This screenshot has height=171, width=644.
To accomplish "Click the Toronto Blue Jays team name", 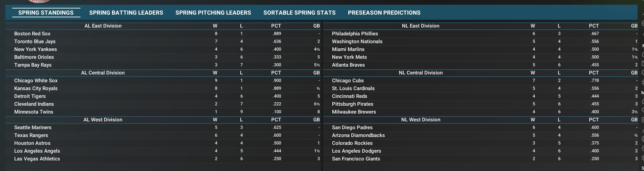I will click(35, 41).
